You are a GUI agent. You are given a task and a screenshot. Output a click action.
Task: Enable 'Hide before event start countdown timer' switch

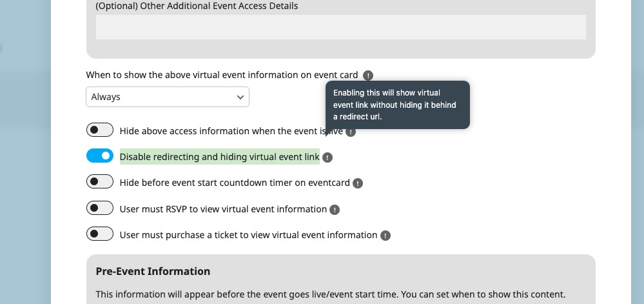(x=100, y=182)
